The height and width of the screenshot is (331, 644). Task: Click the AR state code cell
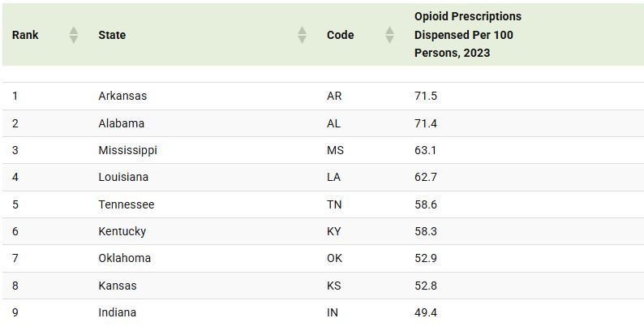point(334,96)
